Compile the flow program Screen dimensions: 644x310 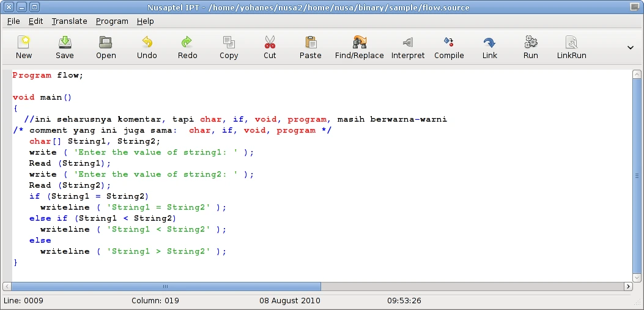[449, 47]
